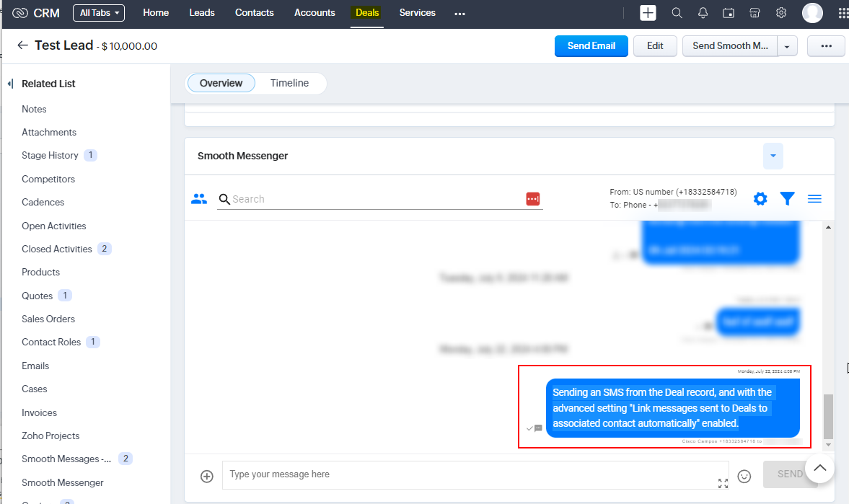
Task: Open the Contacts module
Action: [x=255, y=12]
